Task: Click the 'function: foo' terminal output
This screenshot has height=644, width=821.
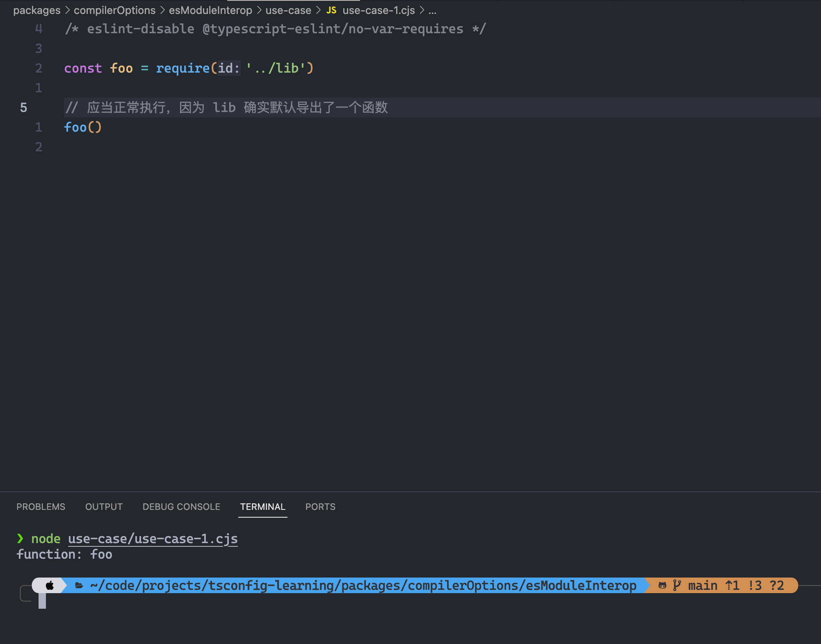Action: 64,555
